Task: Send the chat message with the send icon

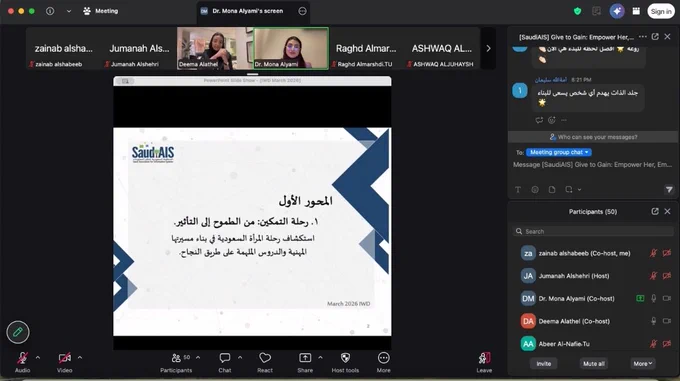Action: point(669,189)
